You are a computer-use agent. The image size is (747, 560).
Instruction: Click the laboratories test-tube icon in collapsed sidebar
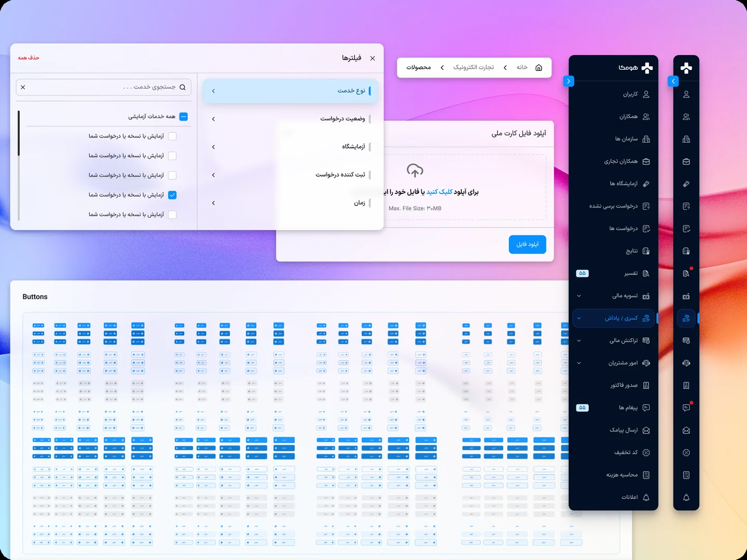tap(686, 184)
